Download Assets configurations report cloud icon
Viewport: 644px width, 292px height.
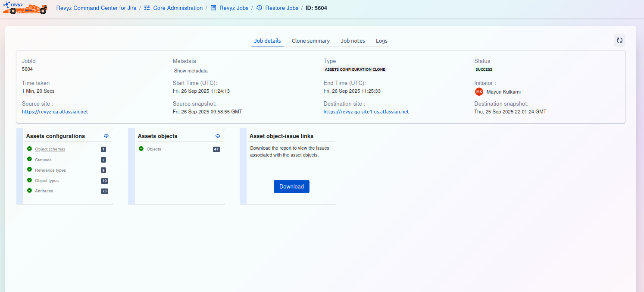pyautogui.click(x=106, y=136)
